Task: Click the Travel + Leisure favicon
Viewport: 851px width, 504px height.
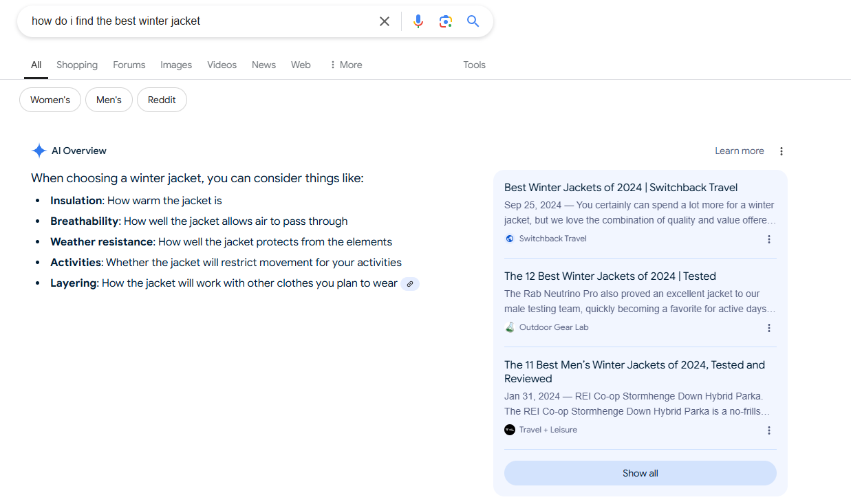Action: 510,430
